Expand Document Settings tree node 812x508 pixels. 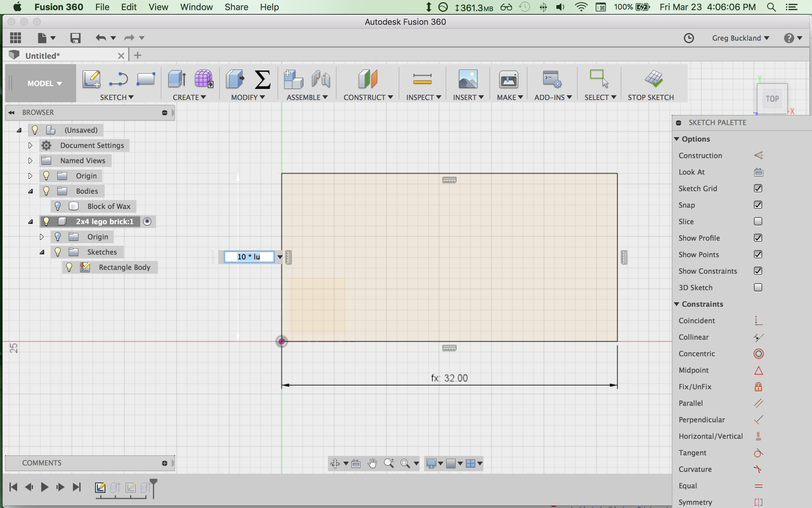pos(30,145)
